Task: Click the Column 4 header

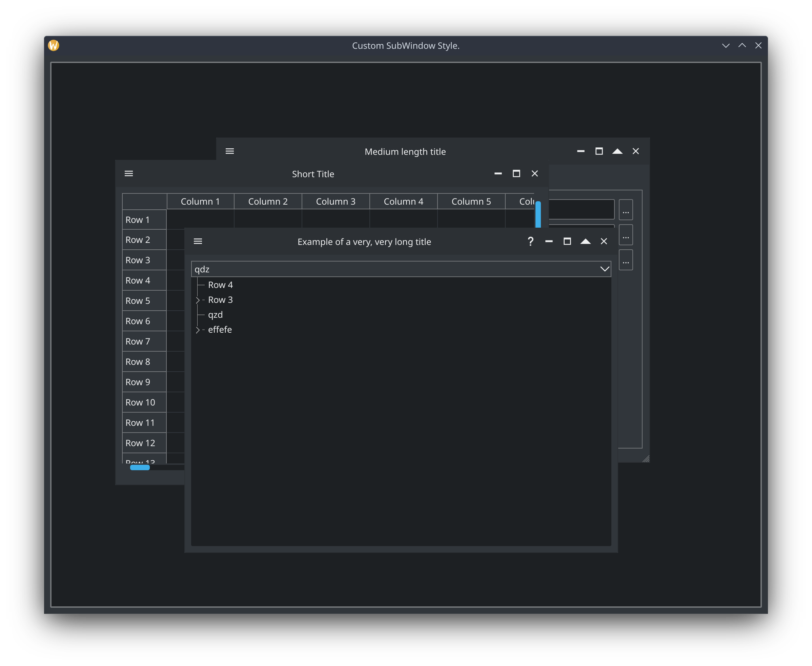Action: tap(403, 202)
